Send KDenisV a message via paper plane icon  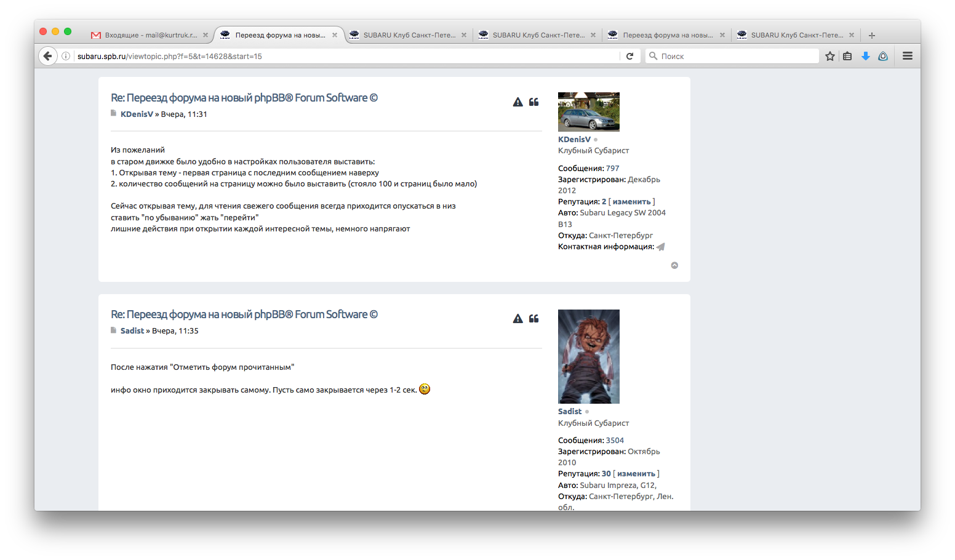coord(661,247)
